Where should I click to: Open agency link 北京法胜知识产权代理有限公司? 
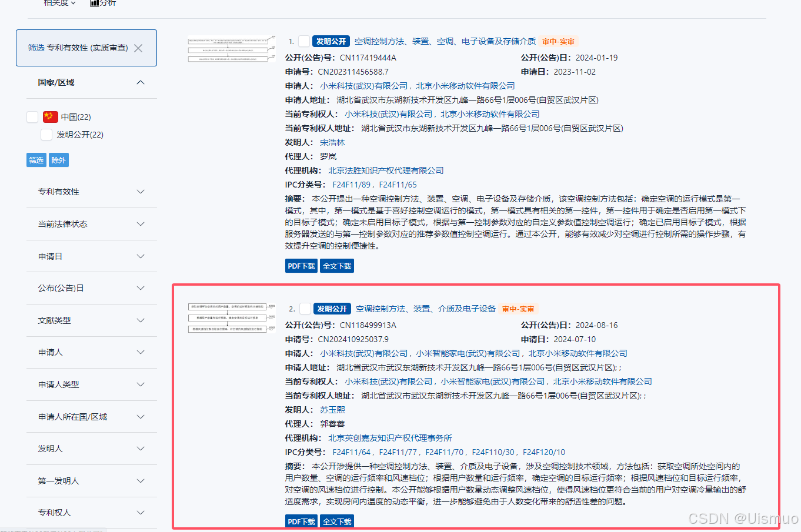pos(386,170)
